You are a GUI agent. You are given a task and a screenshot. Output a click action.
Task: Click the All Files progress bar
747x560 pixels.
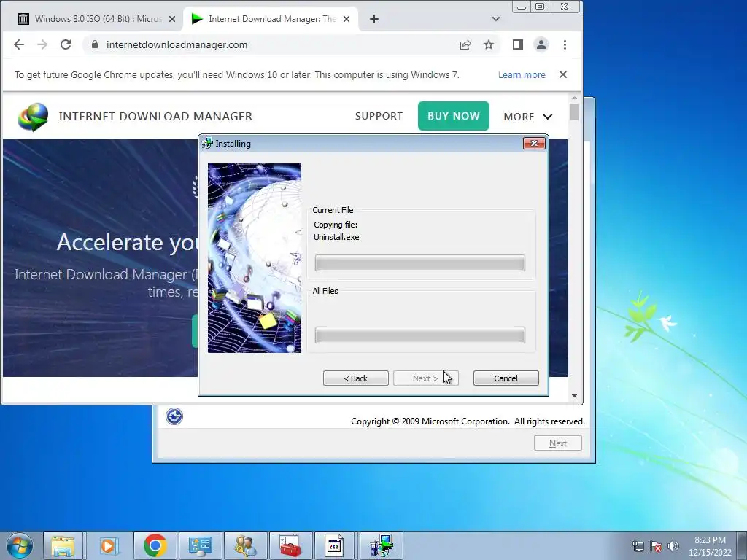click(419, 335)
